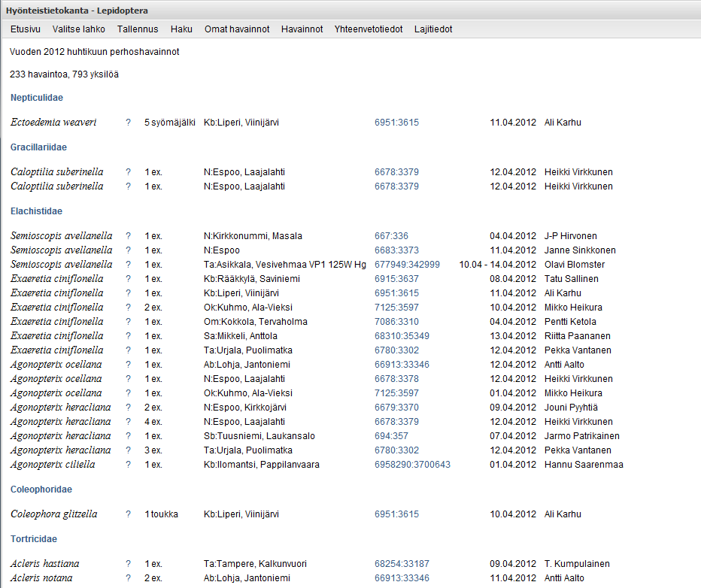Click location Ta:Asikkala, Vesivehmaa VP1 125W Hg
Viewport: 701px width, 588px height.
coord(285,265)
